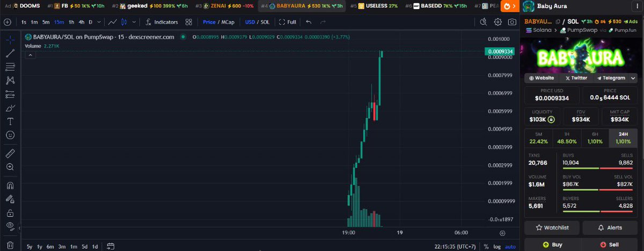Click the compare or add symbol icon
This screenshot has height=251, width=644.
(x=7, y=22)
